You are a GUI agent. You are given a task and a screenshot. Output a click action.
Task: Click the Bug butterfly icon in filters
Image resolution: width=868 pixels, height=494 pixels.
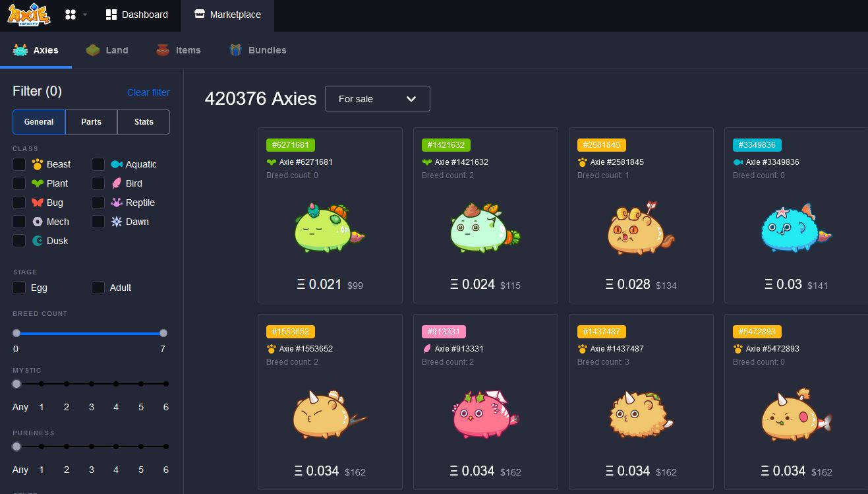click(x=38, y=202)
